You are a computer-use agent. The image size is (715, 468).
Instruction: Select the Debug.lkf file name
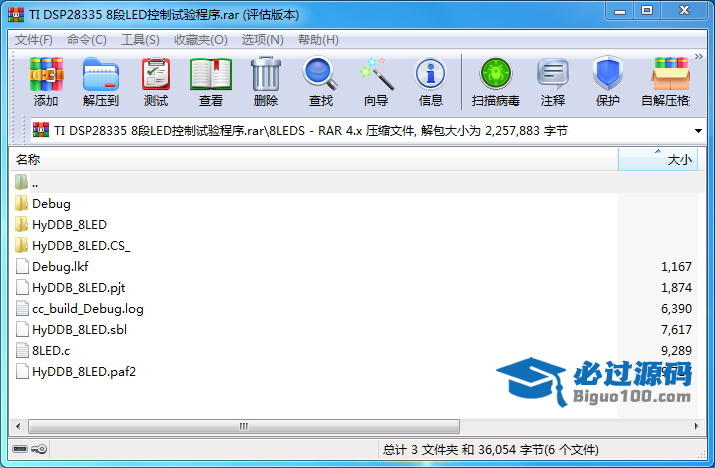pos(60,266)
